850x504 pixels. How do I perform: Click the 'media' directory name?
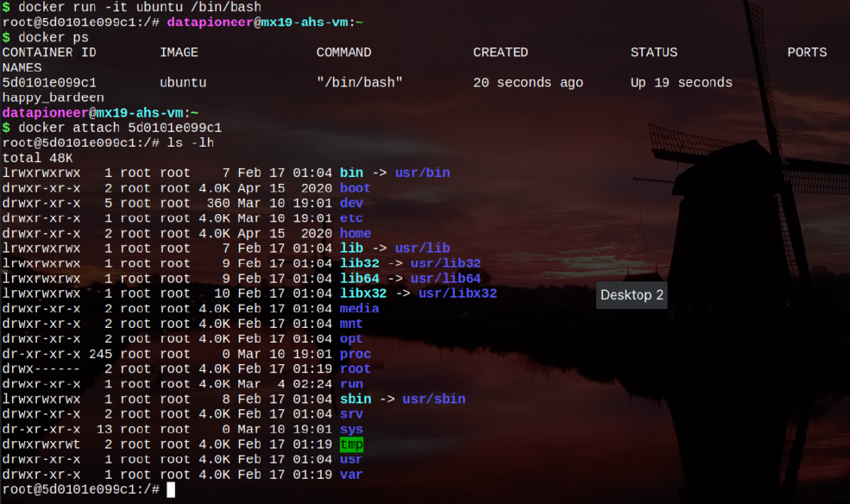pyautogui.click(x=359, y=308)
